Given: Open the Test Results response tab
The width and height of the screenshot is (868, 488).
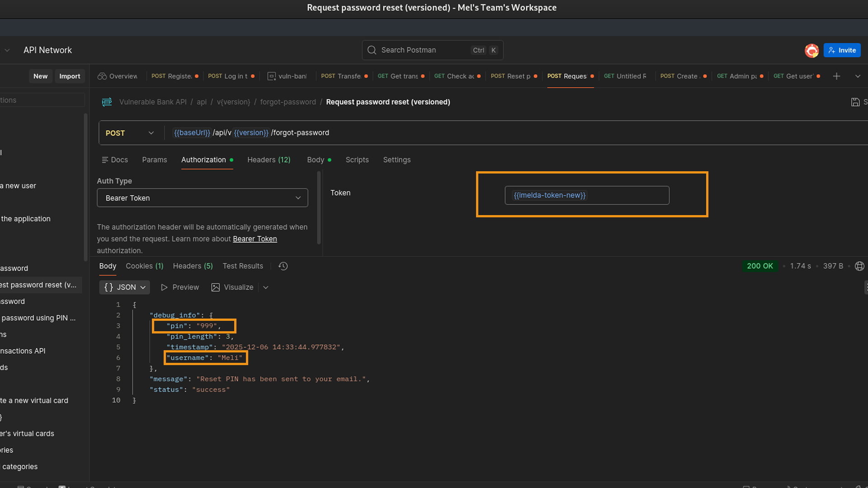Looking at the screenshot, I should [x=242, y=266].
